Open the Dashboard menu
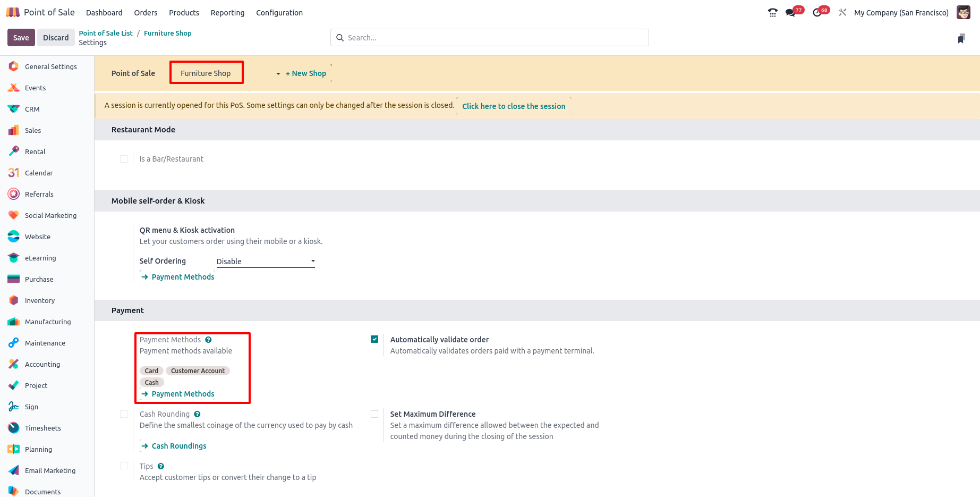 click(x=104, y=13)
